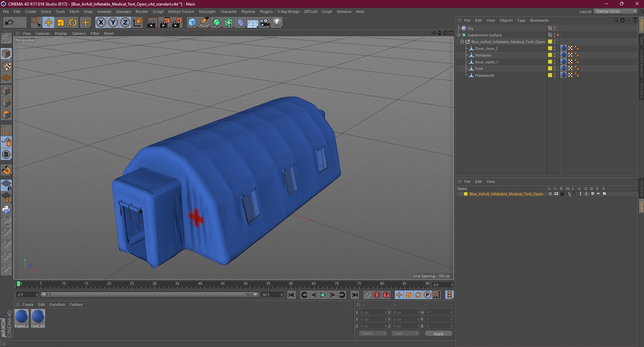Click the yellow layer color of Blue_Airfull layer

[466, 194]
